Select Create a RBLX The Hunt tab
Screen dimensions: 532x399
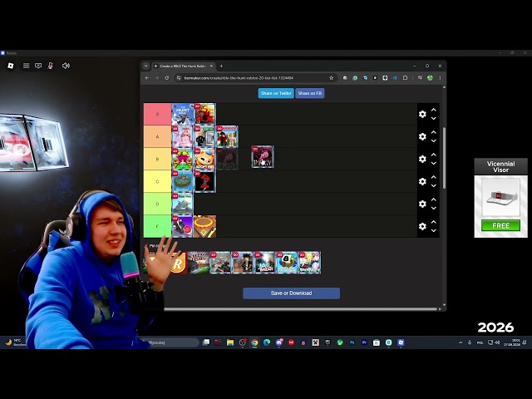[x=183, y=66]
